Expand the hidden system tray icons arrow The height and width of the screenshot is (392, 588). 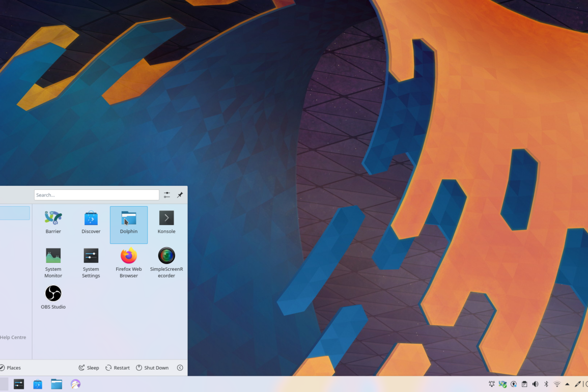pos(567,384)
